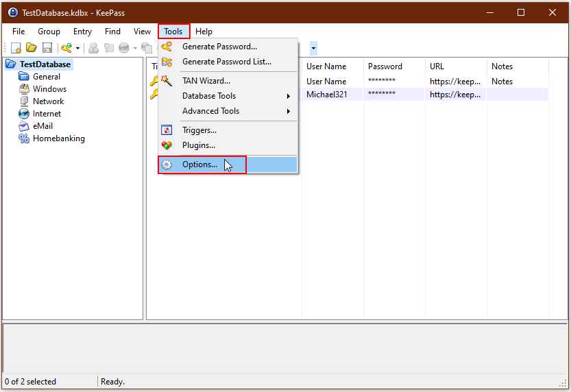Choose Generate Password... from menu

[228, 47]
